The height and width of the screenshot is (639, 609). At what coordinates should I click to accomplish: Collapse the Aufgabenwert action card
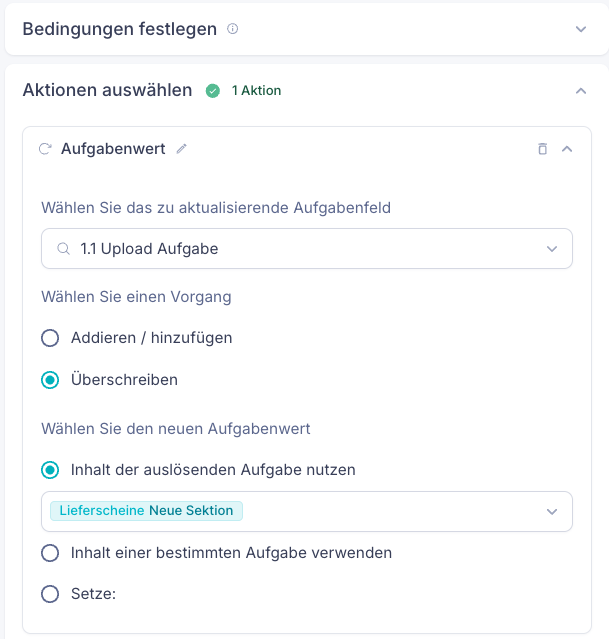[567, 149]
